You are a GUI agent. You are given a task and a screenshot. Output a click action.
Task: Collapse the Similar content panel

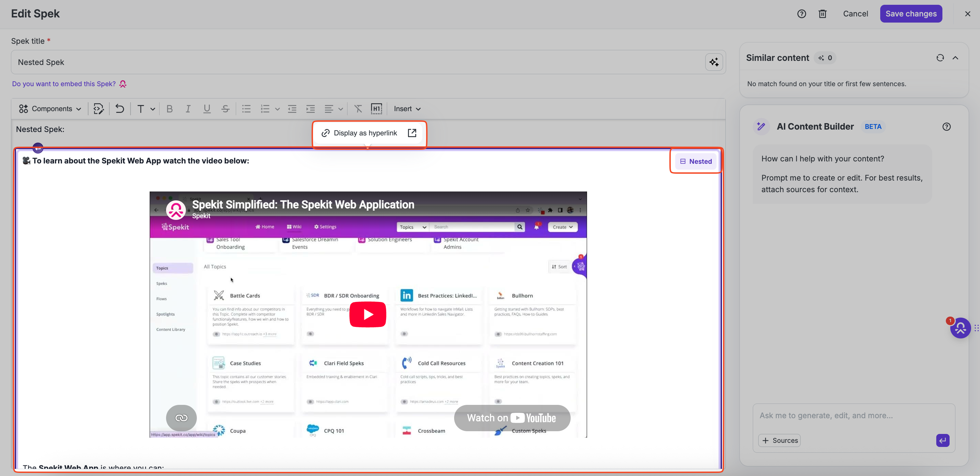point(955,58)
